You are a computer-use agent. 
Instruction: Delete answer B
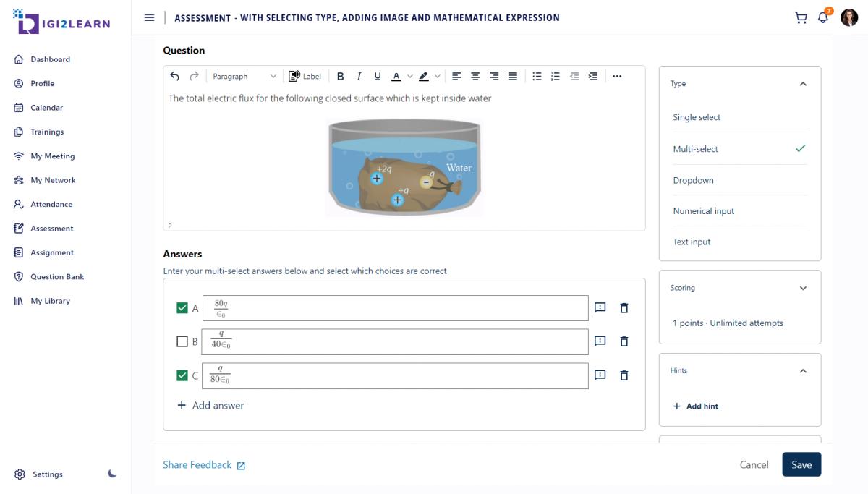tap(624, 341)
